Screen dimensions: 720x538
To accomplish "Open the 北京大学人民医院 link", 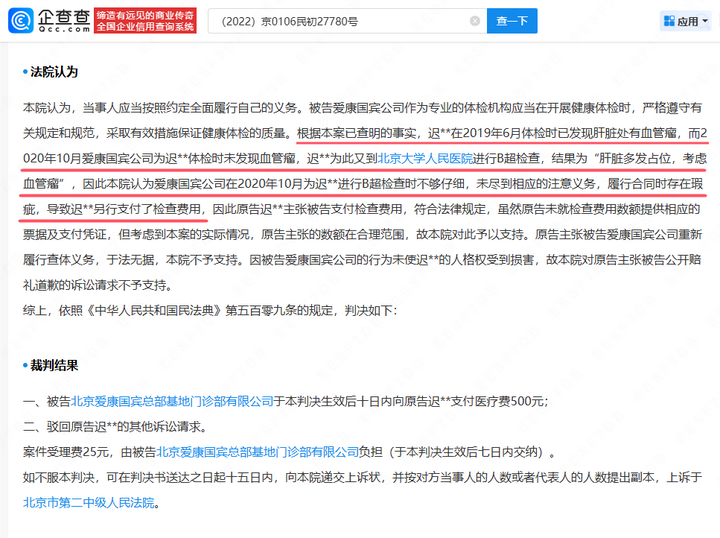I will tap(425, 158).
